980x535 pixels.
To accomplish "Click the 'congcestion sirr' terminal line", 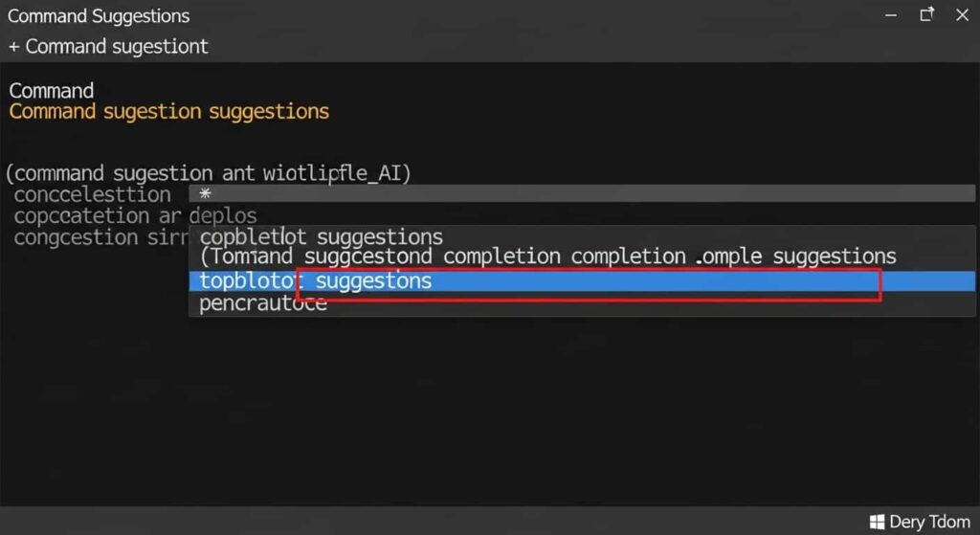I will point(101,237).
